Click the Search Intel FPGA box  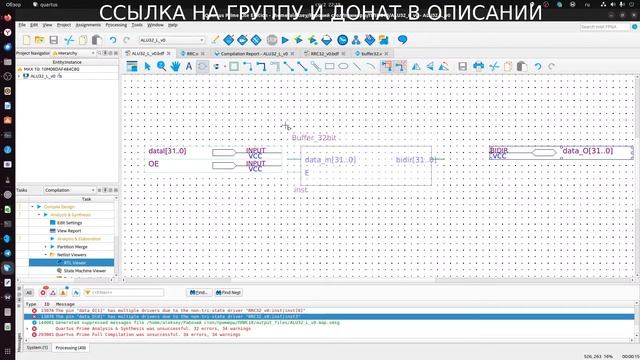pos(605,27)
